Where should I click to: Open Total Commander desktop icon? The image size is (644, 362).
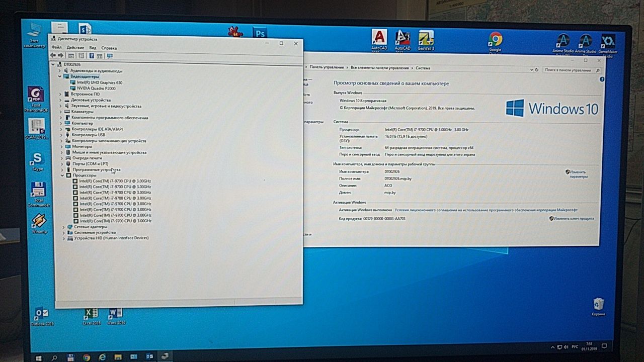[39, 195]
